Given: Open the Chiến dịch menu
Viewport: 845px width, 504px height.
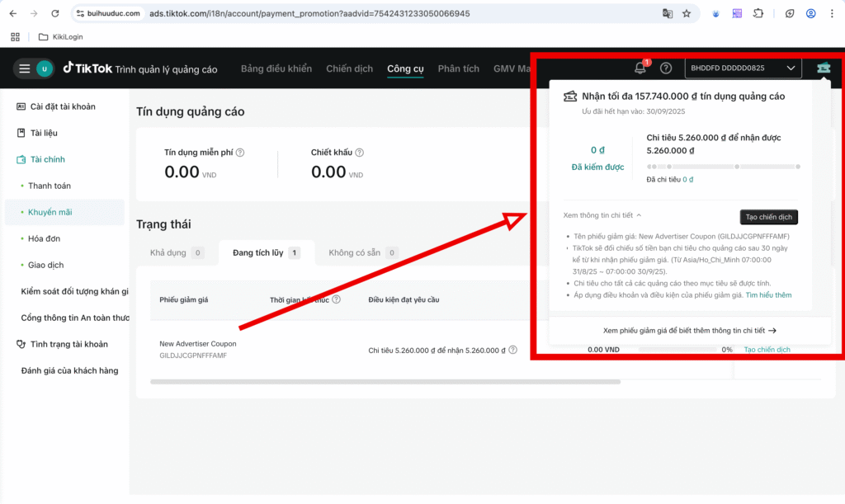Looking at the screenshot, I should pyautogui.click(x=349, y=68).
